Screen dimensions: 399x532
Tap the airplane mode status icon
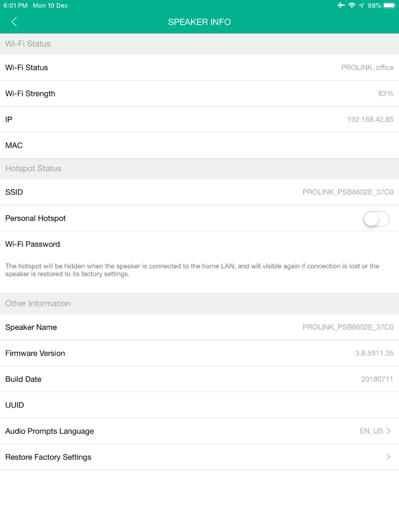coord(341,6)
